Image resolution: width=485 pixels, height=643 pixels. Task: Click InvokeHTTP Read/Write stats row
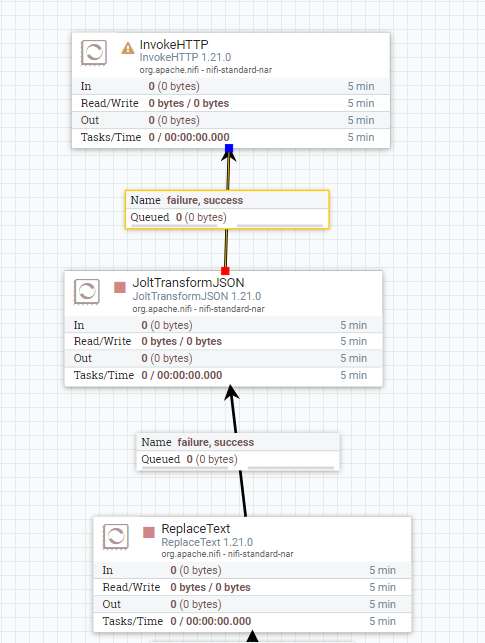click(x=231, y=103)
